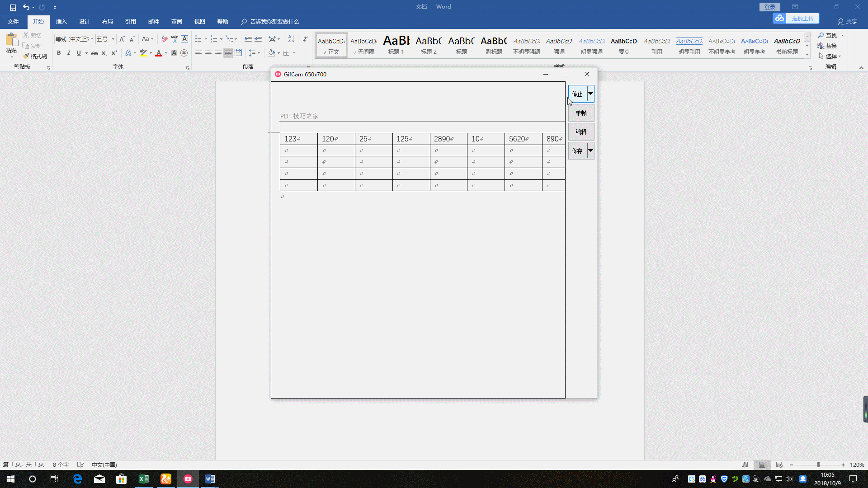Click the Bold formatting icon

[x=58, y=53]
